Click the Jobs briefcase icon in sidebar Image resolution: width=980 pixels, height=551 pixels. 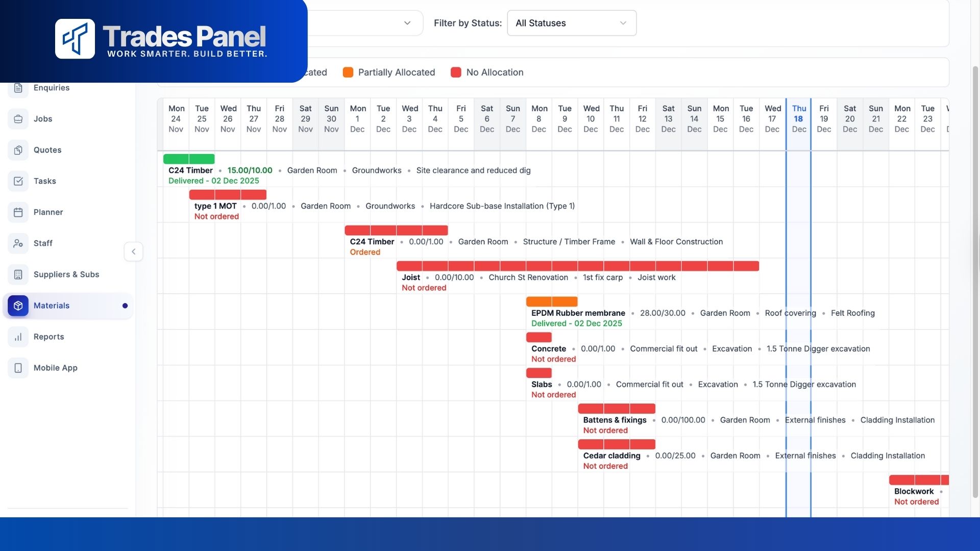pos(18,119)
